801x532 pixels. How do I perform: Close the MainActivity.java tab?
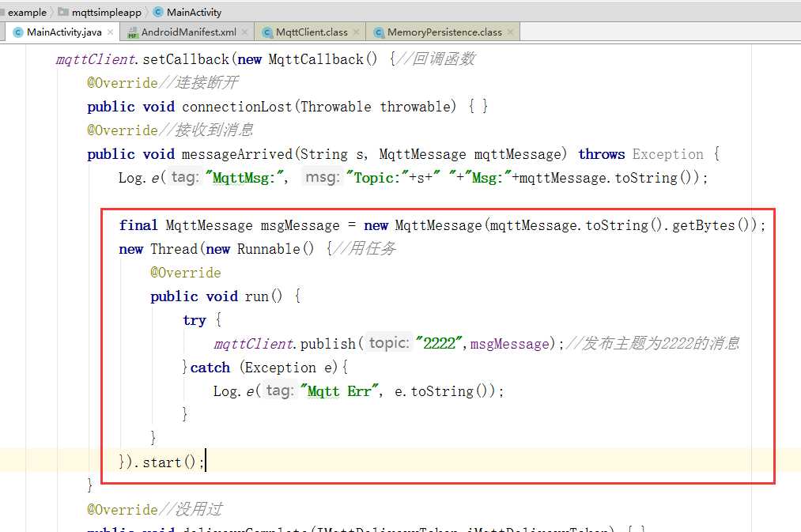click(111, 32)
